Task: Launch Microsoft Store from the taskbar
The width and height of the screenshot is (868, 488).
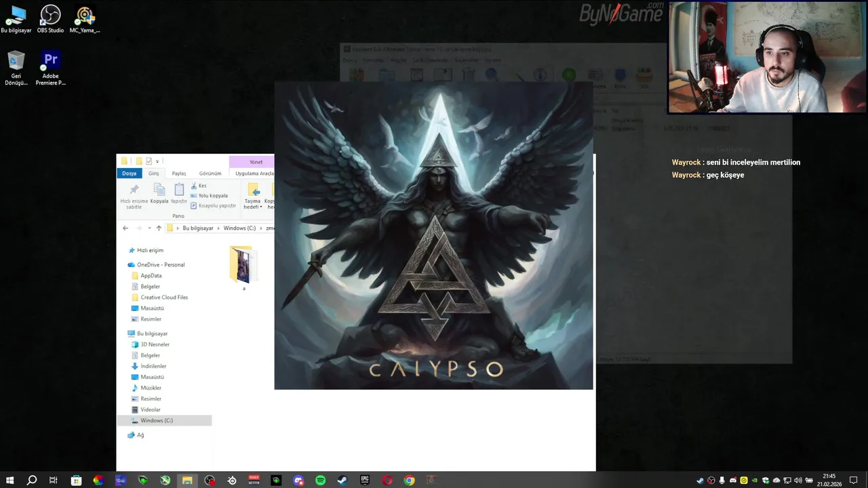Action: (76, 481)
